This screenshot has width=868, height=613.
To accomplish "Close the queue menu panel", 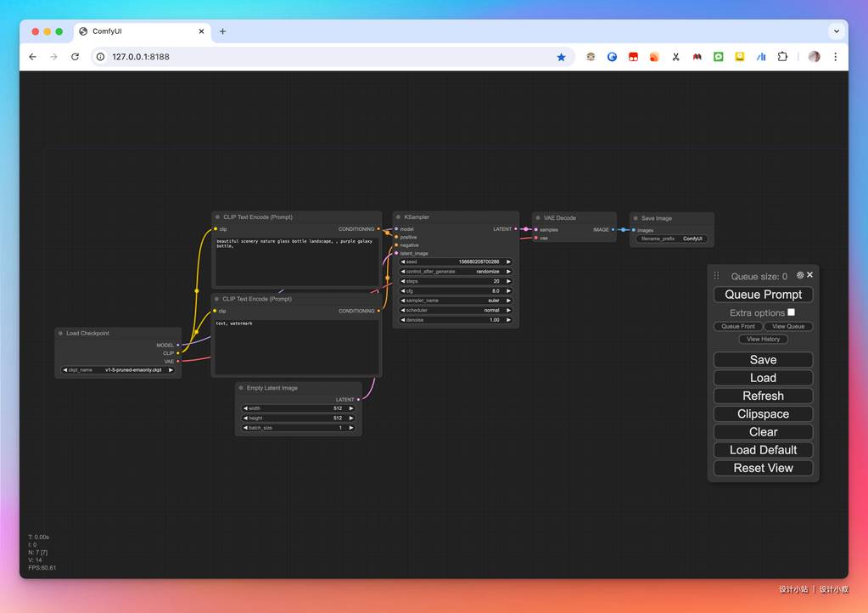I will (810, 275).
